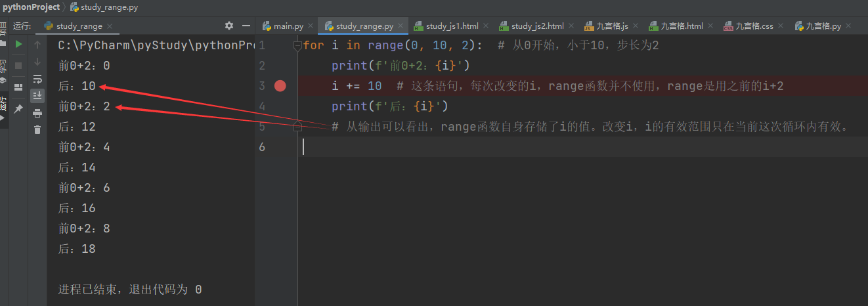The image size is (868, 306).
Task: Click 'range(0, 10, 2)' in line 1
Action: pos(424,46)
